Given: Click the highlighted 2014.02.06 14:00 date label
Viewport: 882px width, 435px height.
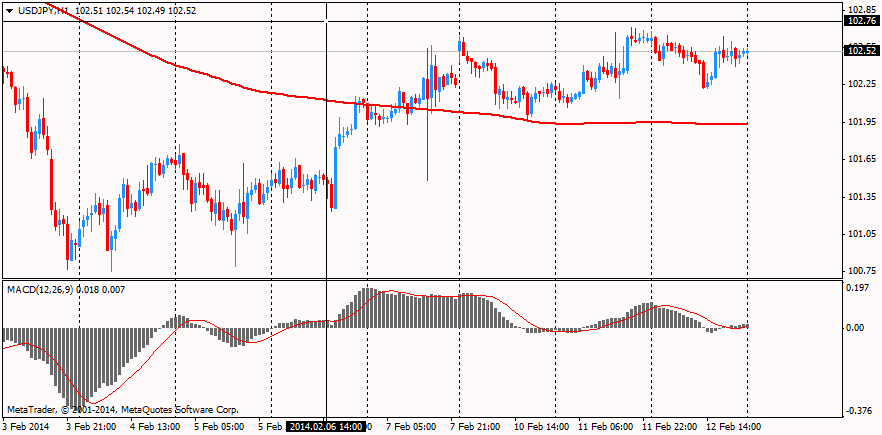Looking at the screenshot, I should pyautogui.click(x=326, y=426).
